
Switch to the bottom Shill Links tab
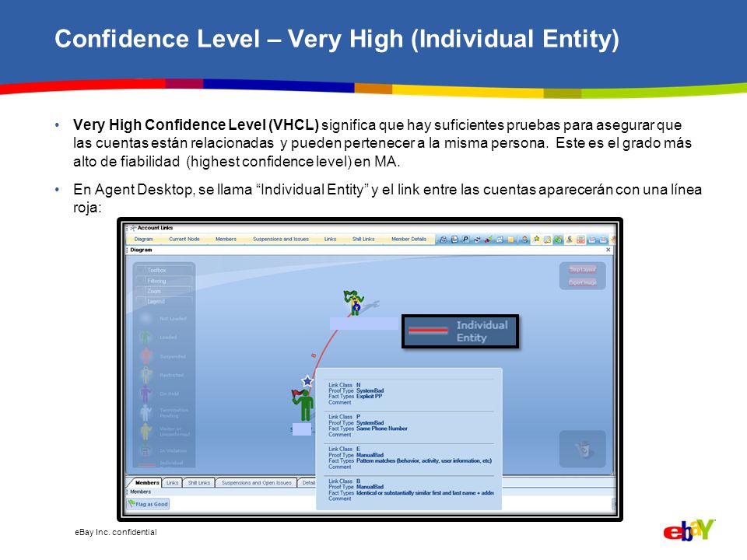(x=198, y=482)
